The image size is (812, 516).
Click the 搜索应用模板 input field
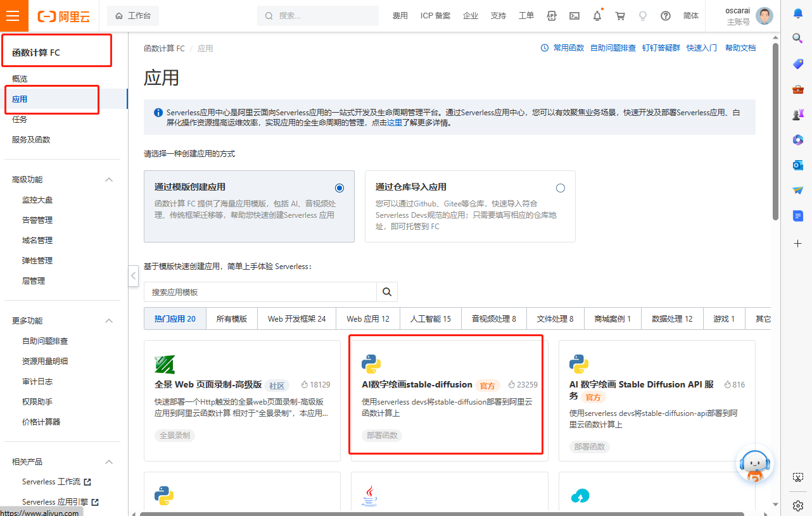coord(260,292)
